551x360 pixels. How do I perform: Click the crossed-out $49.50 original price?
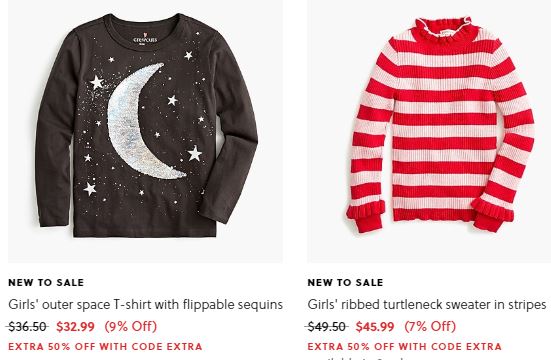326,327
